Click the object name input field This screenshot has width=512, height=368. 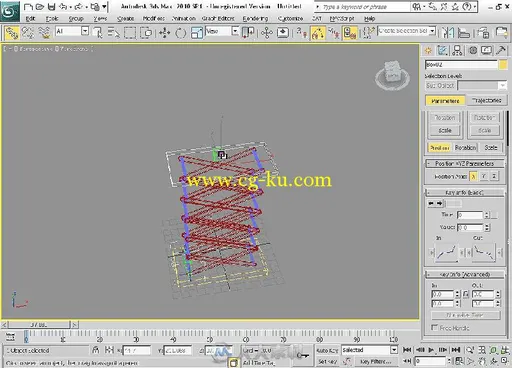point(461,65)
